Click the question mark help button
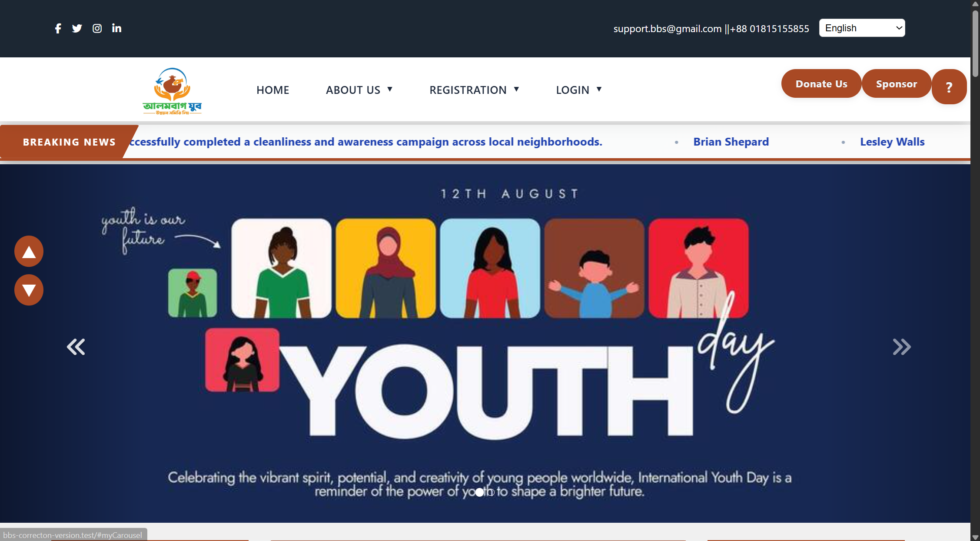Screen dimensions: 980x541 click(949, 87)
